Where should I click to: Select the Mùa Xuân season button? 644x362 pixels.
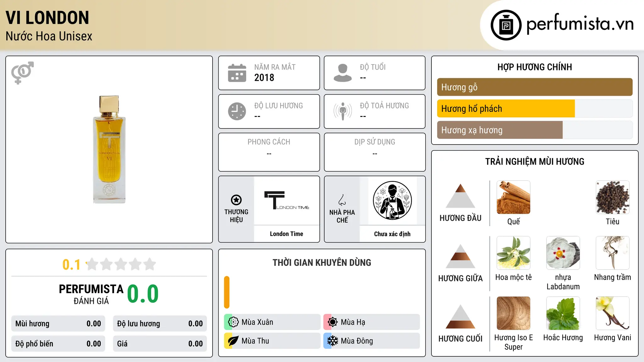(x=272, y=322)
